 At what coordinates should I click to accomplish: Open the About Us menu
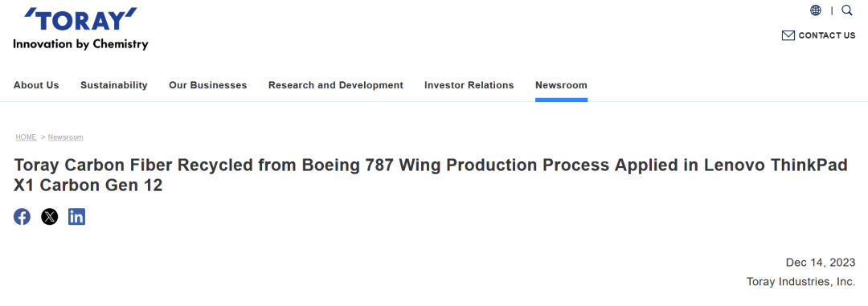pyautogui.click(x=36, y=85)
